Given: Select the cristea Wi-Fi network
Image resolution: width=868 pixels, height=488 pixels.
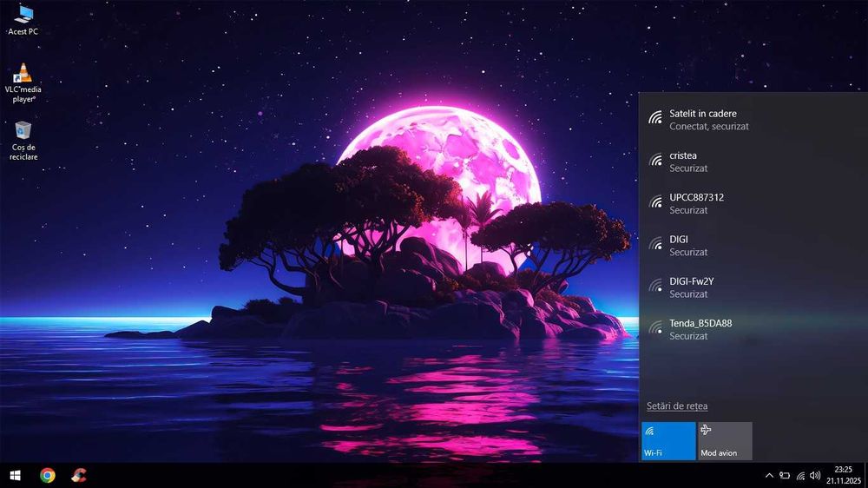Looking at the screenshot, I should tap(753, 162).
